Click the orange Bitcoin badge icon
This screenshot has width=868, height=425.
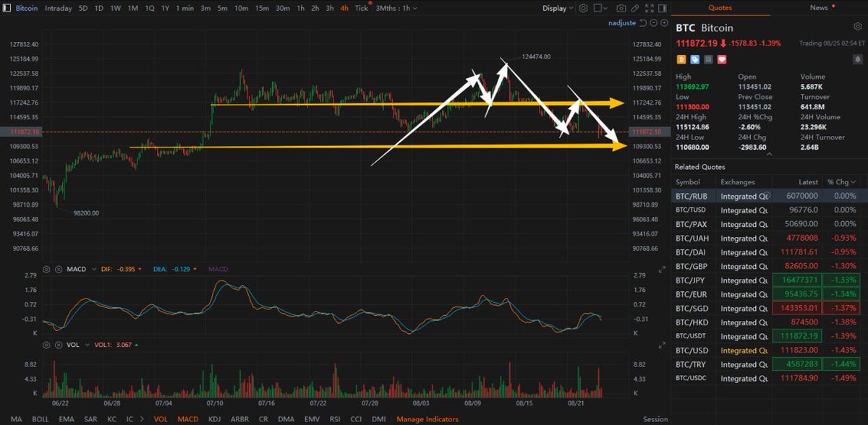[681, 59]
